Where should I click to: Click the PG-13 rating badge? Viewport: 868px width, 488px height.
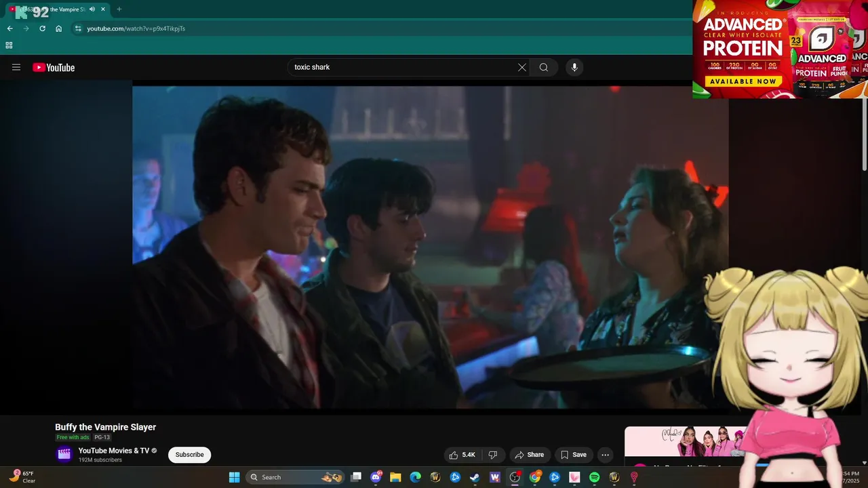[x=102, y=438]
